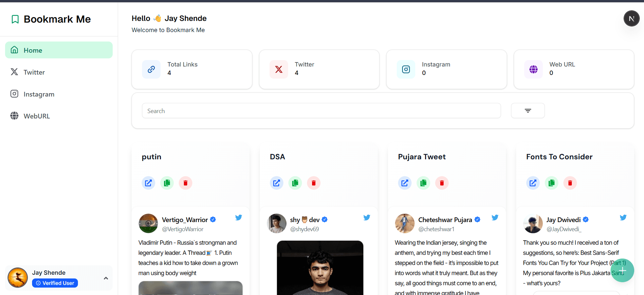Viewport: 644px width, 295px height.
Task: Open the shy dev tweet photo
Action: [320, 268]
